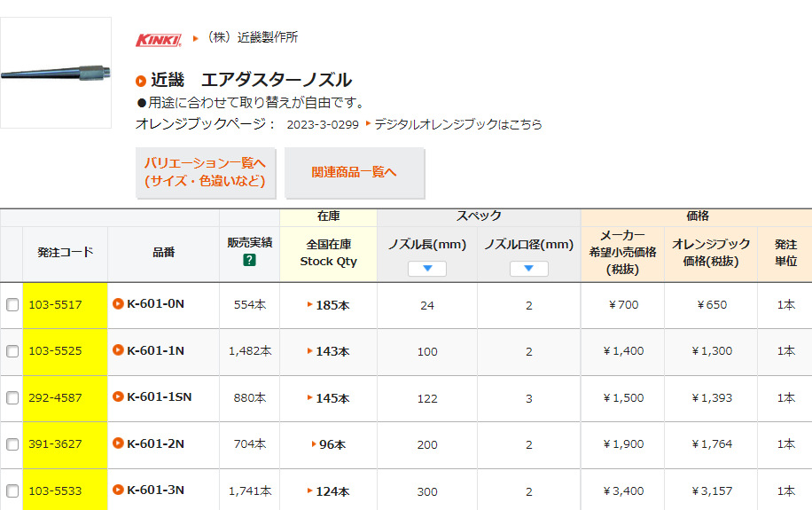Select order code 103-5517 cell
The image size is (812, 510).
(66, 305)
